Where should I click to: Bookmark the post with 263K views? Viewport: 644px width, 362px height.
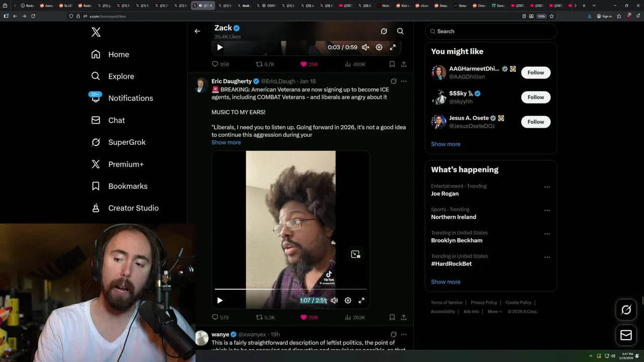[x=392, y=317]
